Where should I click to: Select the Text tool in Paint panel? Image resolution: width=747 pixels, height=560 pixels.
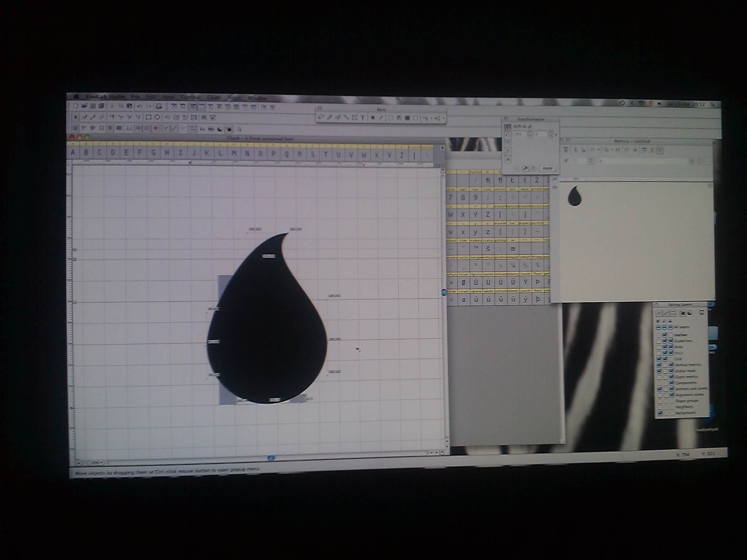point(363,118)
